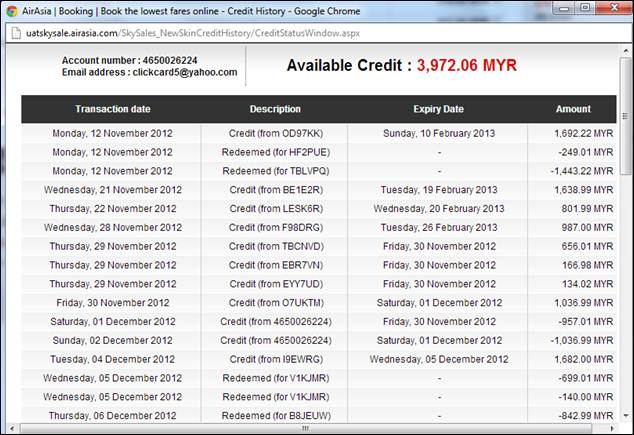The image size is (634, 435).
Task: Click expiry Sunday, 10 February 2013
Action: point(439,133)
